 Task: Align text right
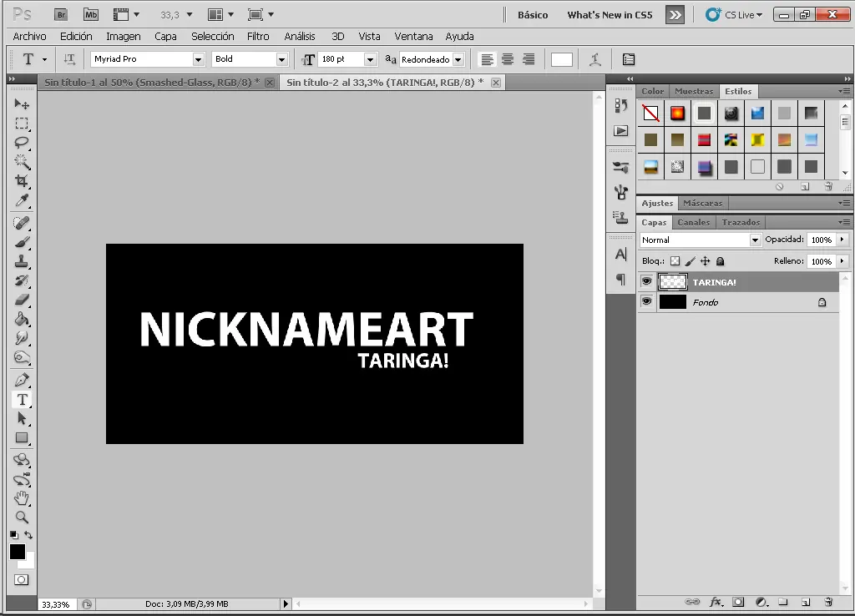(529, 59)
